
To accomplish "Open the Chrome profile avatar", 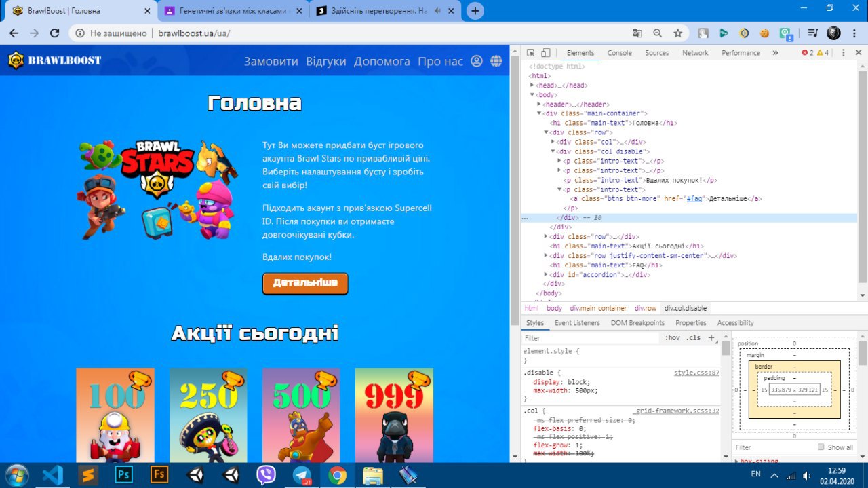I will coord(833,33).
